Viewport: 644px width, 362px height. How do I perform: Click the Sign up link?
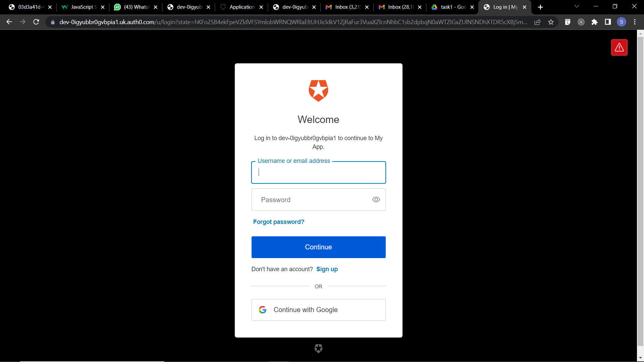click(327, 269)
